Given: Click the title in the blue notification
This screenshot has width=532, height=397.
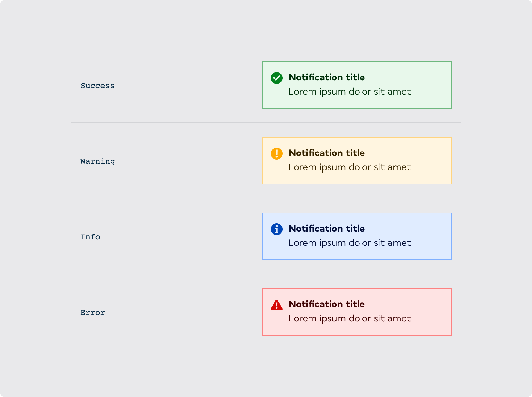Looking at the screenshot, I should pyautogui.click(x=327, y=229).
